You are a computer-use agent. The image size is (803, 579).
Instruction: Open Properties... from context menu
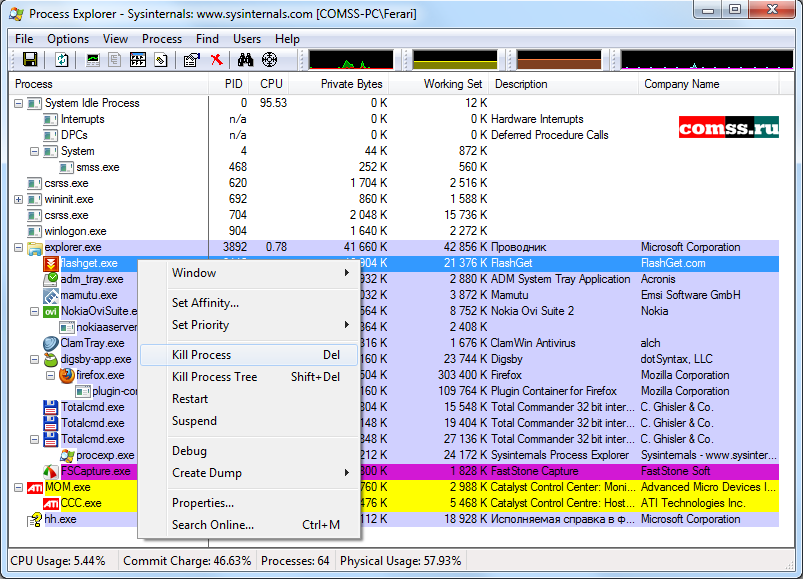pos(249,503)
